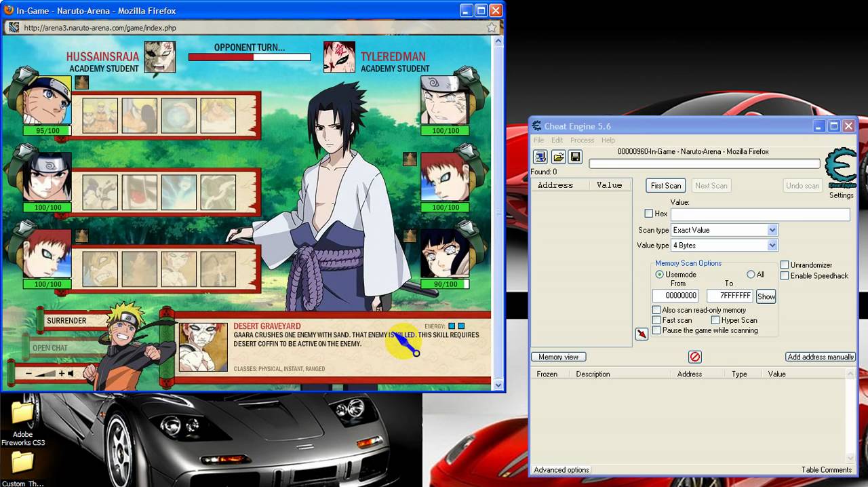This screenshot has height=487, width=868.
Task: Click Naruto's fourth skill icon
Action: (218, 115)
